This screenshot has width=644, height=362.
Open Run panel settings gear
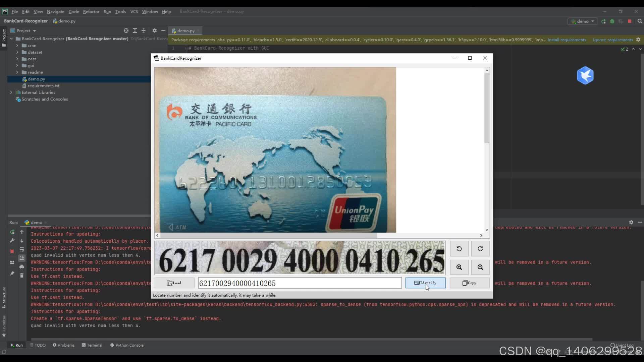(x=631, y=222)
